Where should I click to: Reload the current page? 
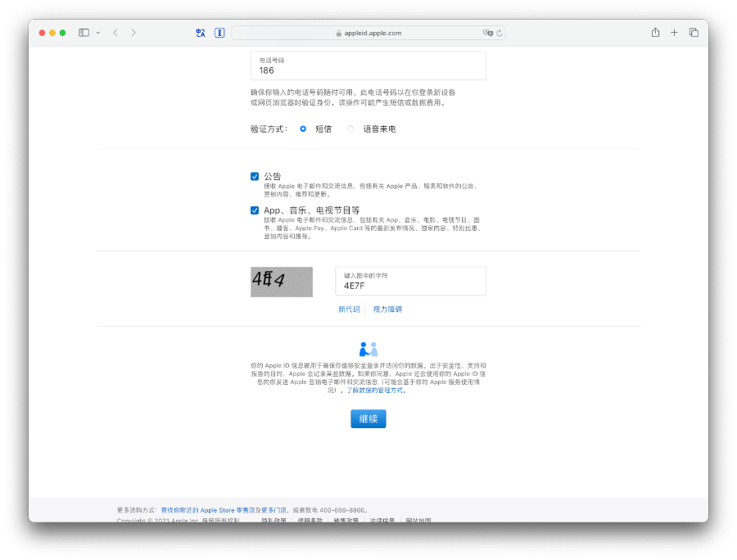pos(500,33)
